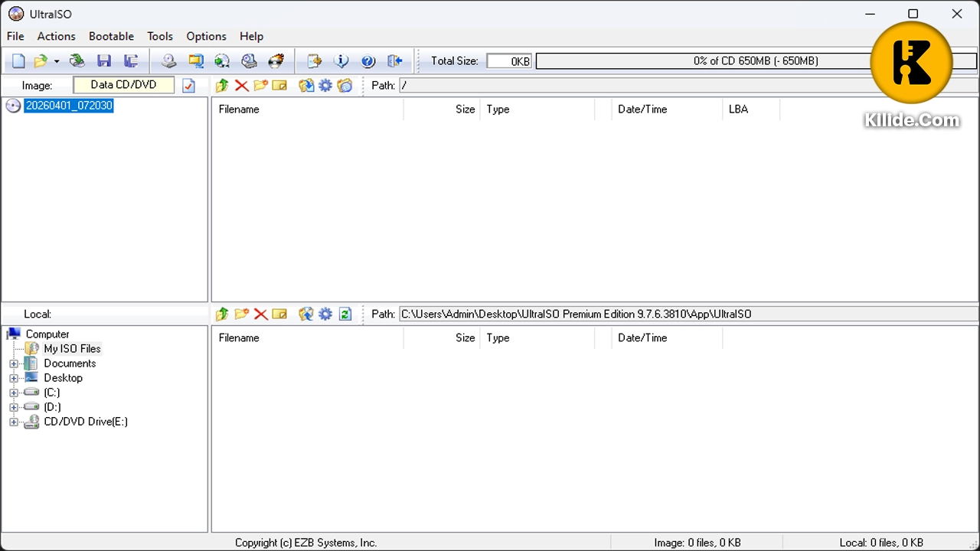The height and width of the screenshot is (551, 980).
Task: Click the Up arrow icon in the Image toolbar
Action: point(222,86)
